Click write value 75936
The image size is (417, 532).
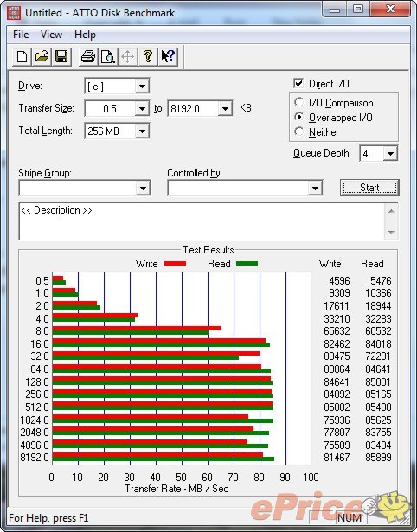(337, 420)
